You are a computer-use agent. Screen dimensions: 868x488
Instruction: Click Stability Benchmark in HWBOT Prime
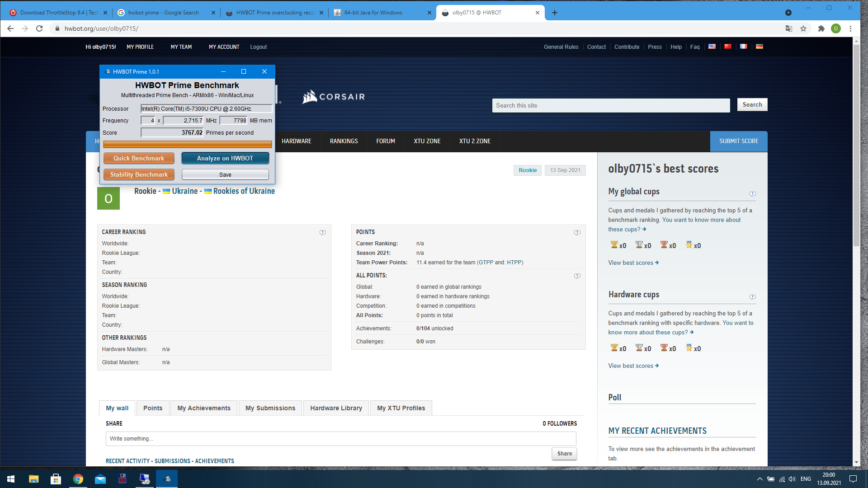[x=139, y=174]
